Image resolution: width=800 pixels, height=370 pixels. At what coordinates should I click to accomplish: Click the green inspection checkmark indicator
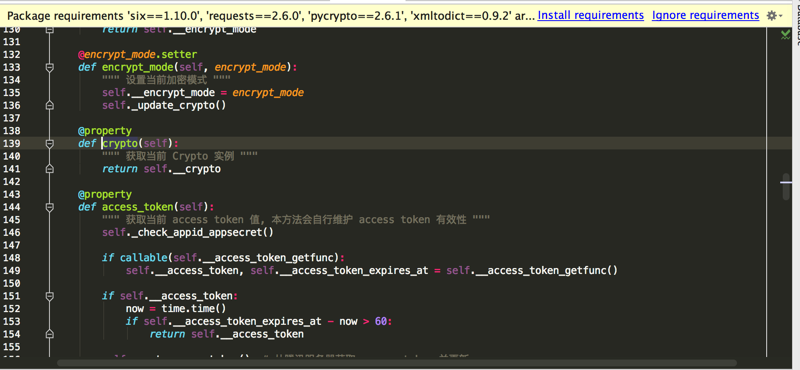(x=785, y=34)
